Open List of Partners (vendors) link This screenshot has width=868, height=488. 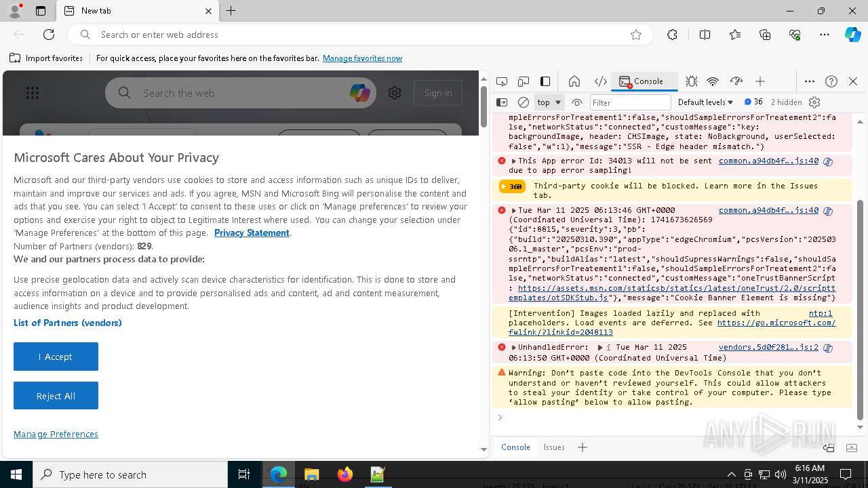coord(68,323)
